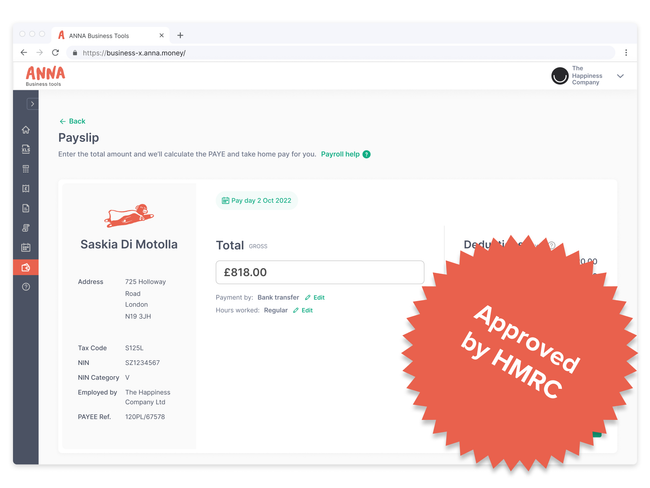Open the Home icon in sidebar
Screen dimensions: 650x488
point(26,130)
